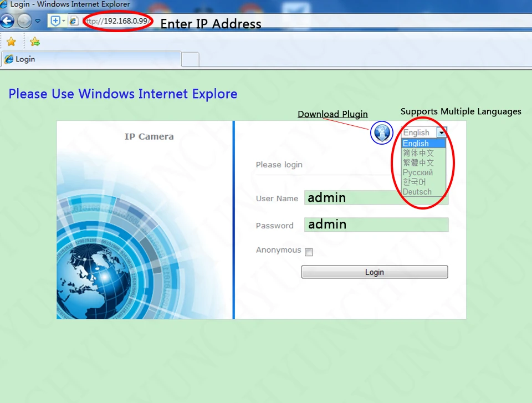The width and height of the screenshot is (532, 403).
Task: Click the Password input field
Action: coord(376,225)
